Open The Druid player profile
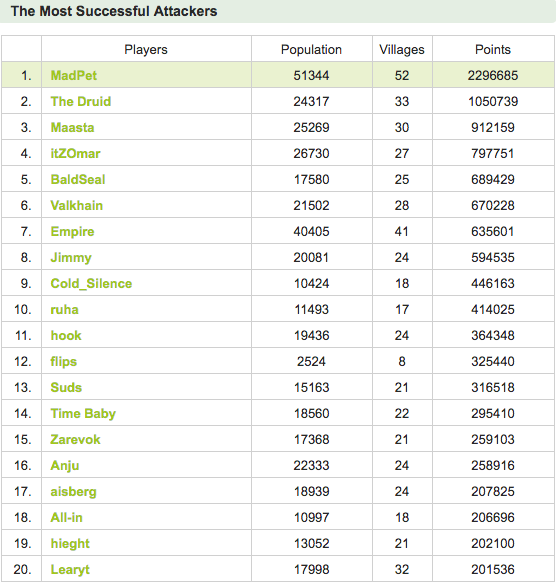This screenshot has height=584, width=556. (x=81, y=101)
